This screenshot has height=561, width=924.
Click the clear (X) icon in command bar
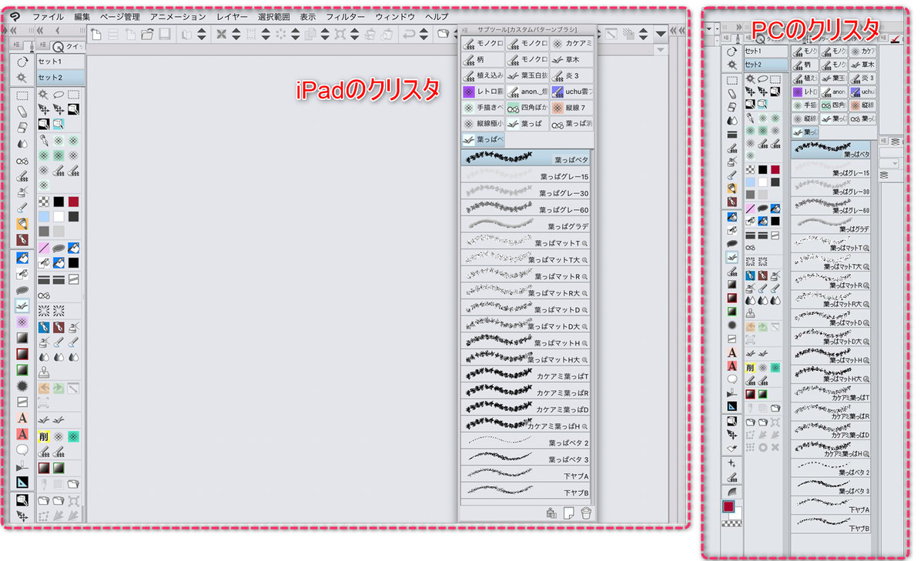point(221,34)
